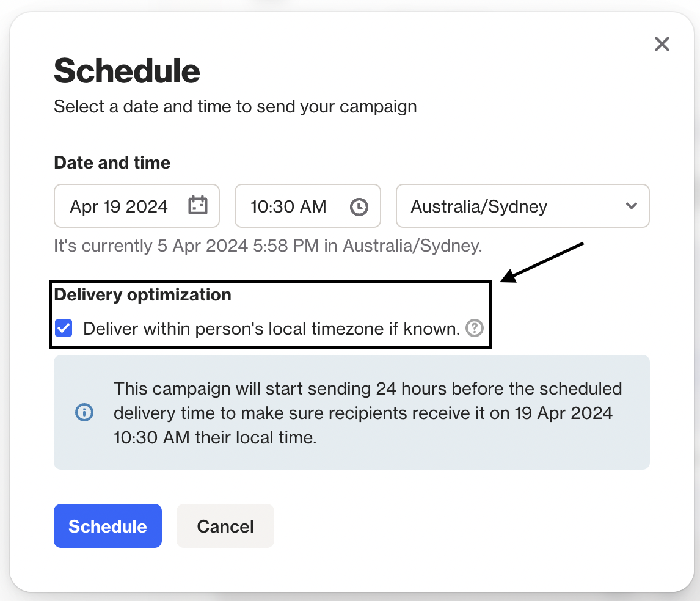
Task: Click the info icon in the notice box
Action: pos(84,412)
